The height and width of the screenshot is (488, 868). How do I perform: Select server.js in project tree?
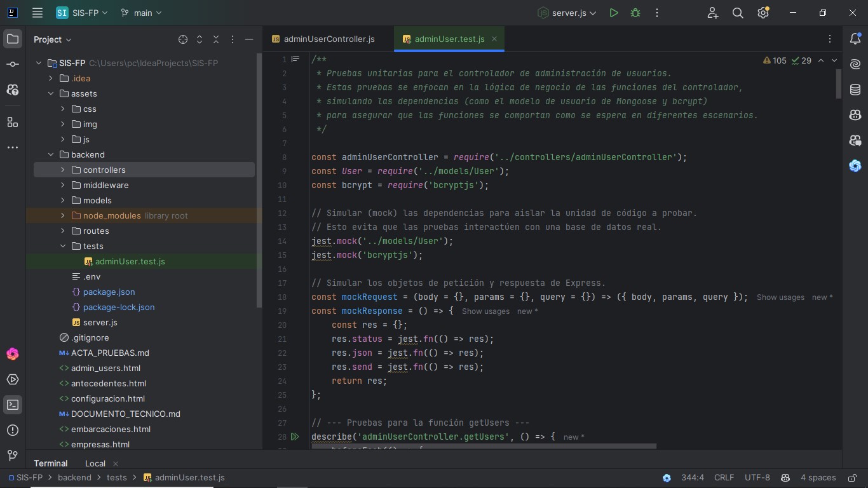pos(100,322)
